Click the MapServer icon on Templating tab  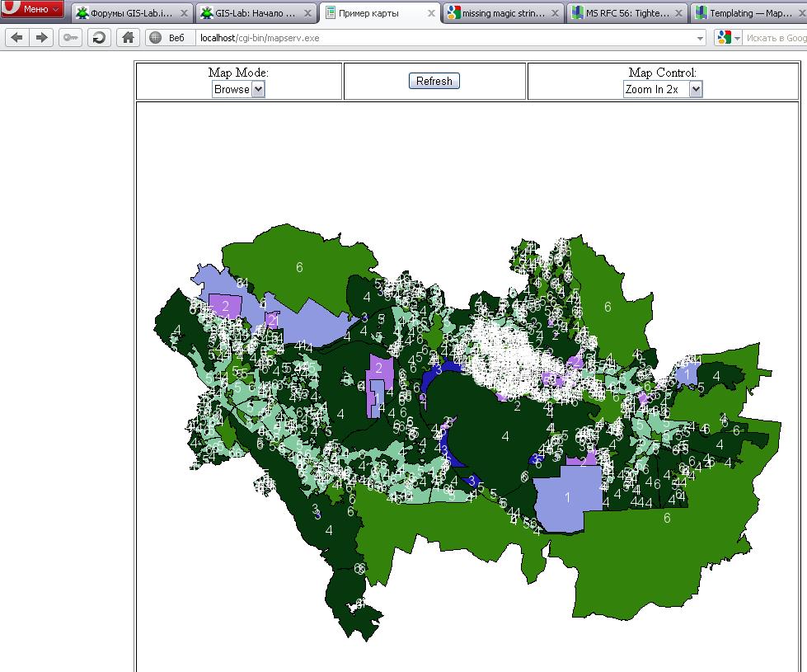pos(701,12)
